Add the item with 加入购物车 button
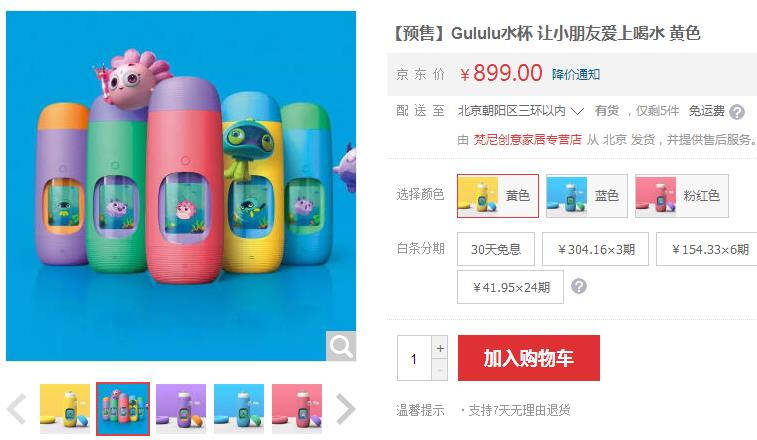The image size is (757, 440). pos(529,358)
